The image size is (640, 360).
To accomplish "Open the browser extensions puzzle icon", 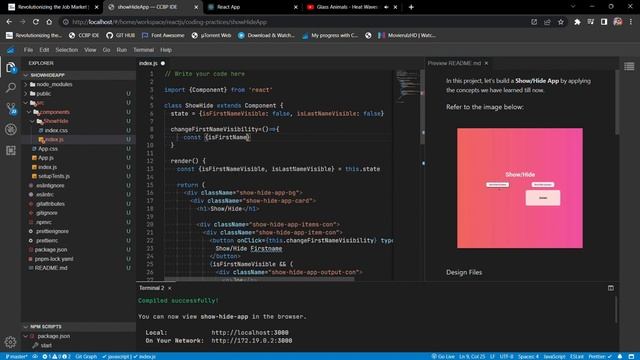I will (577, 22).
